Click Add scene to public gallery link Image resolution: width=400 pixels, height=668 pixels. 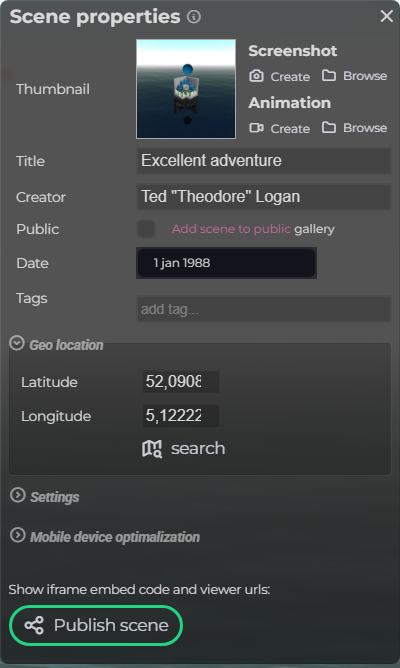pos(253,229)
